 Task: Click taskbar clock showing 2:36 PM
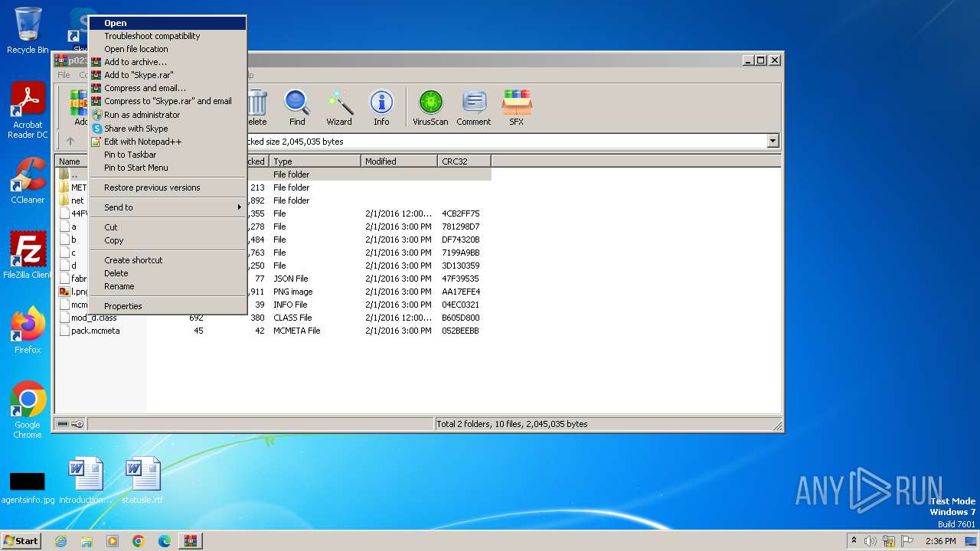pyautogui.click(x=940, y=541)
